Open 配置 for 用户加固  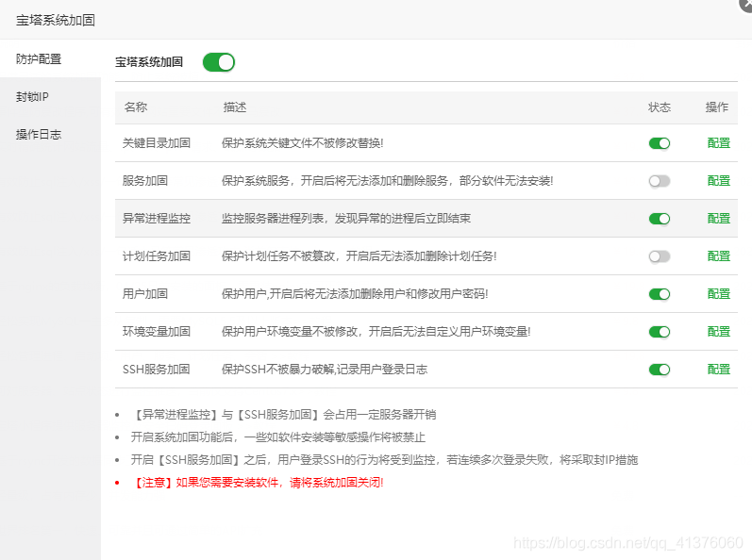click(x=718, y=294)
